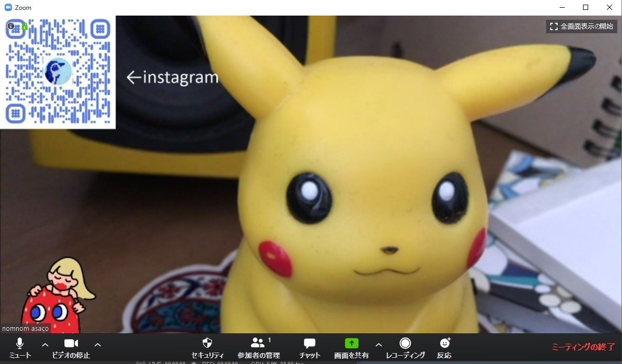The width and height of the screenshot is (622, 364).
Task: Mute the microphone (ミュート)
Action: [x=19, y=348]
